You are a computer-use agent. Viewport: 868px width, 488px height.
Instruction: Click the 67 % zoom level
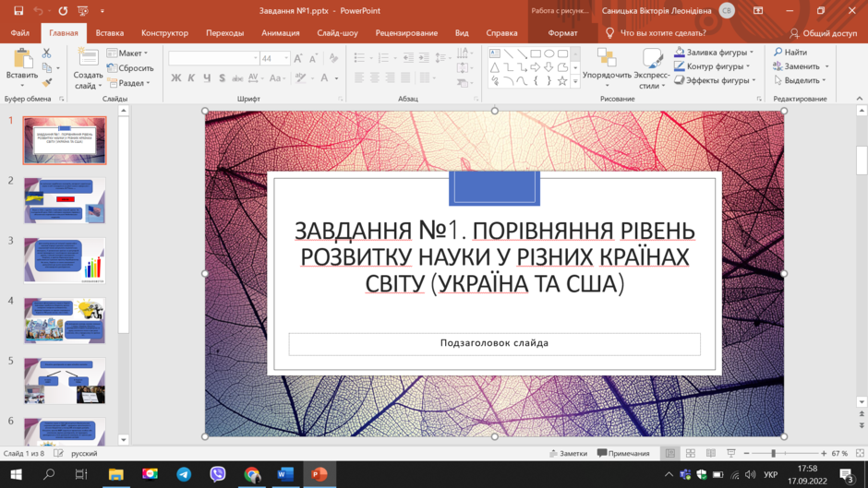click(x=839, y=453)
